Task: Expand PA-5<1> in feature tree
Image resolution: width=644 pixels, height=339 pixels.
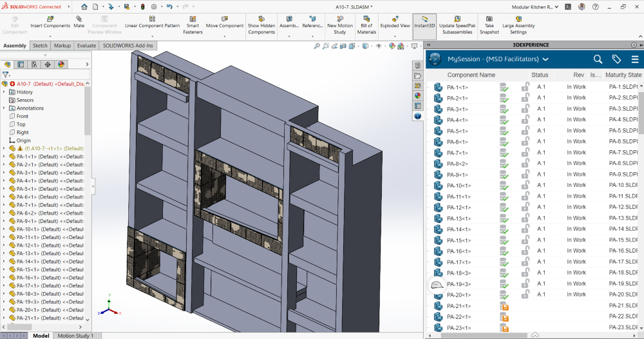Action: coord(4,189)
